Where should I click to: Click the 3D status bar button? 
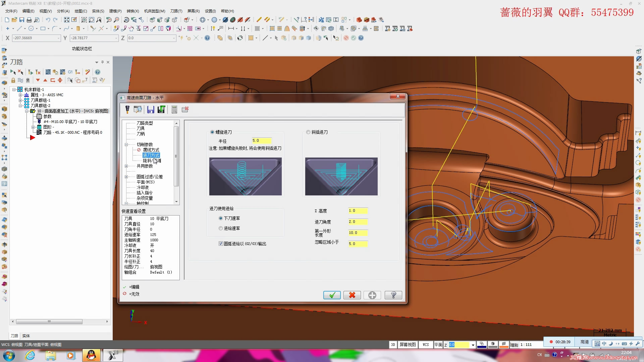click(x=393, y=345)
